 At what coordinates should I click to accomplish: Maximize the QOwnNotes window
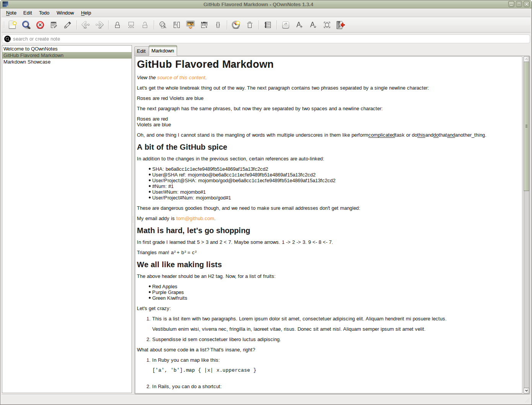click(519, 4)
